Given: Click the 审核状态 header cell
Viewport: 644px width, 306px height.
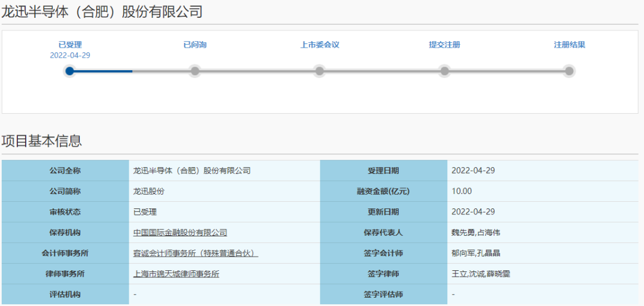Looking at the screenshot, I should tap(66, 212).
